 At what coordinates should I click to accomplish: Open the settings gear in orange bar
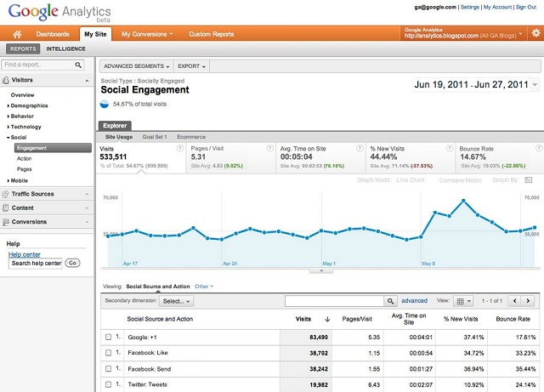pyautogui.click(x=535, y=33)
